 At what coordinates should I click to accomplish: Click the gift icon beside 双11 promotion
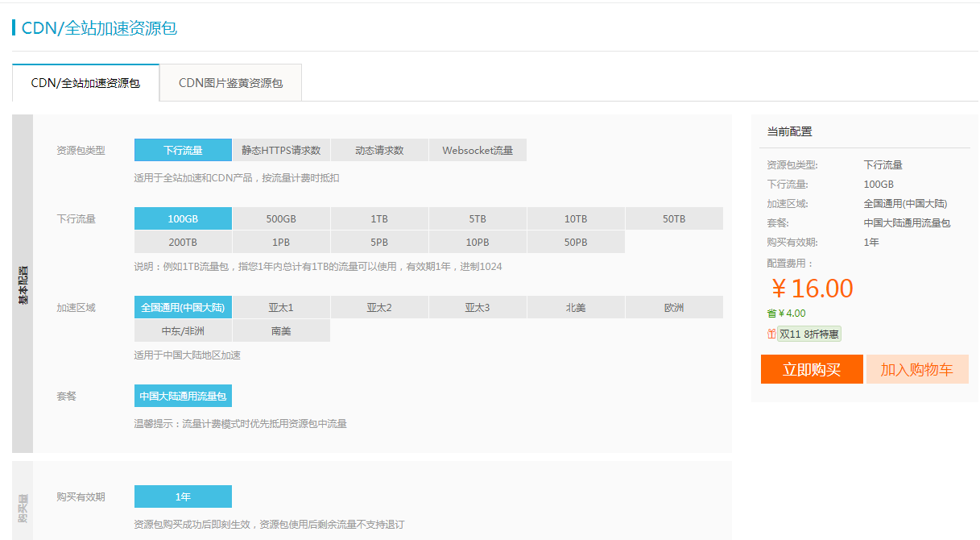click(771, 334)
